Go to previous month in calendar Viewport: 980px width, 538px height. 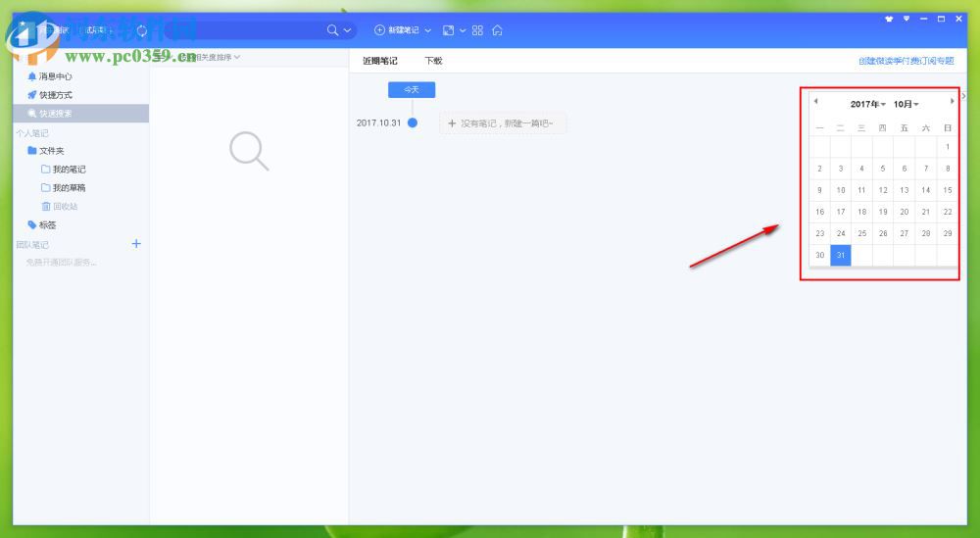point(816,101)
